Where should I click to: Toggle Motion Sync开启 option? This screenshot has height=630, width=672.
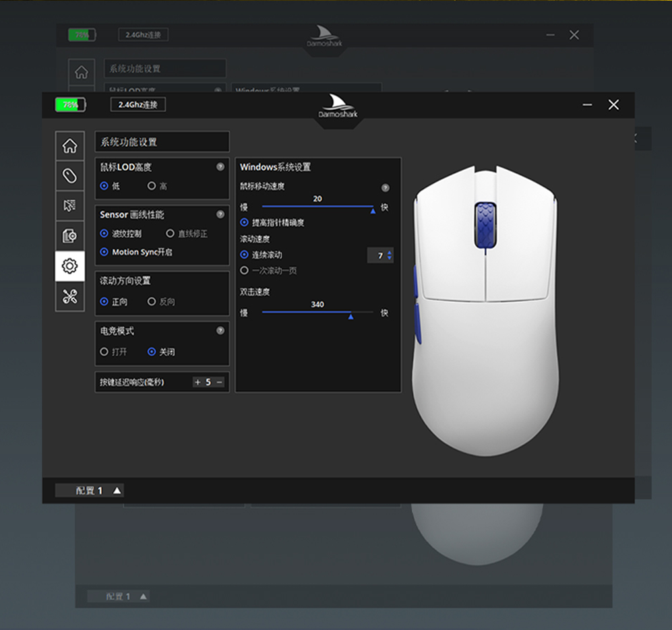tap(104, 252)
